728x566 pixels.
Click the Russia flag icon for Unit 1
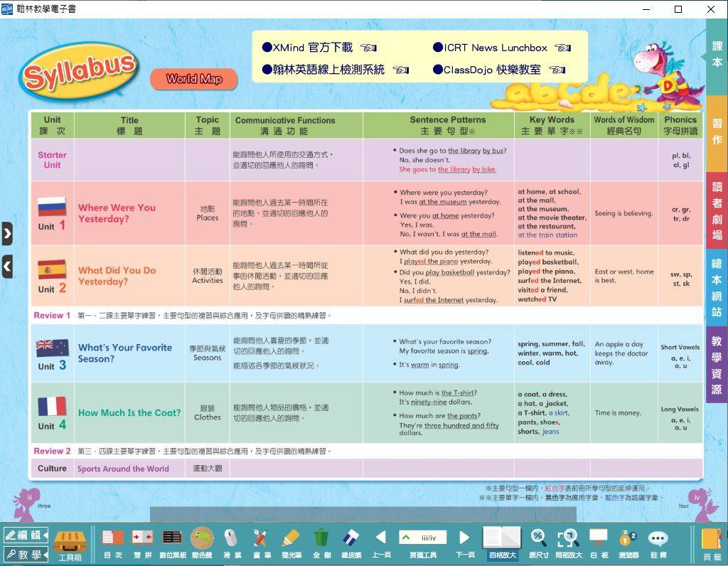51,206
